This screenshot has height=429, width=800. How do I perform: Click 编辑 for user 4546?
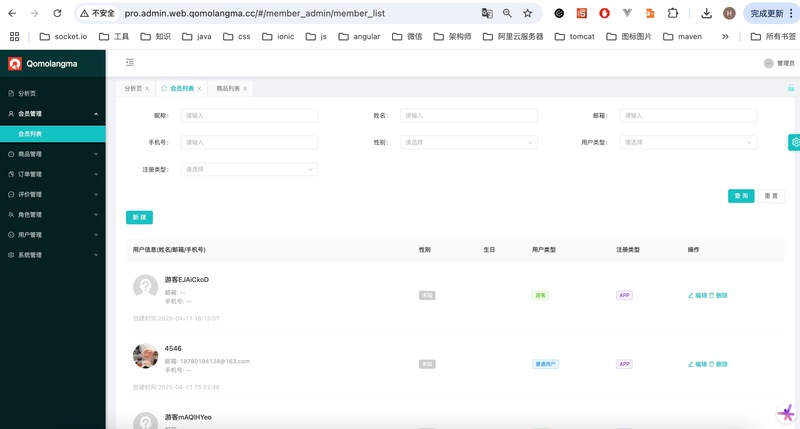[697, 364]
